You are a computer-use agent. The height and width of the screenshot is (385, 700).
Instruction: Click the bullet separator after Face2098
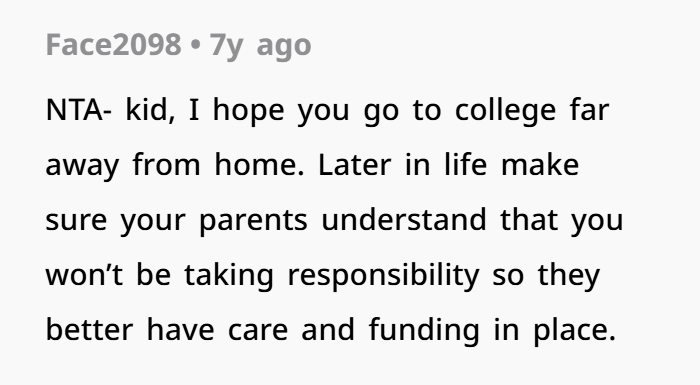coord(196,46)
